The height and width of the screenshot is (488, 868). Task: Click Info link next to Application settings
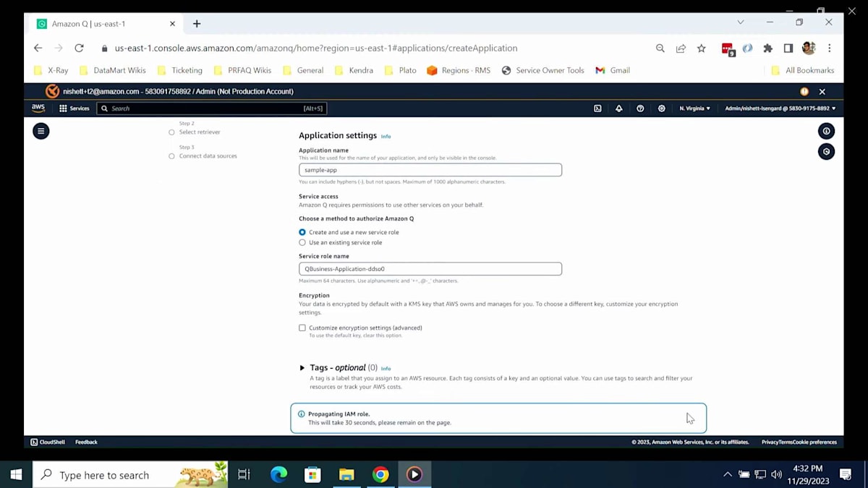pyautogui.click(x=386, y=137)
